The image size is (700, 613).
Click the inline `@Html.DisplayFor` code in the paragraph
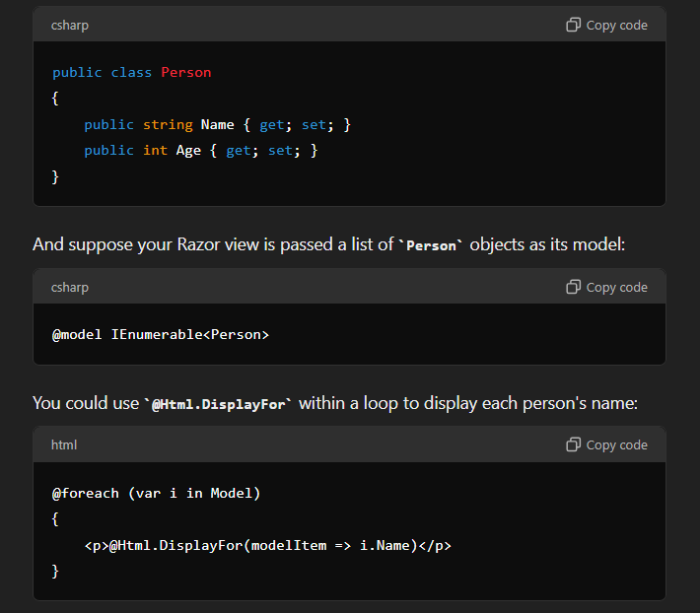pyautogui.click(x=218, y=404)
